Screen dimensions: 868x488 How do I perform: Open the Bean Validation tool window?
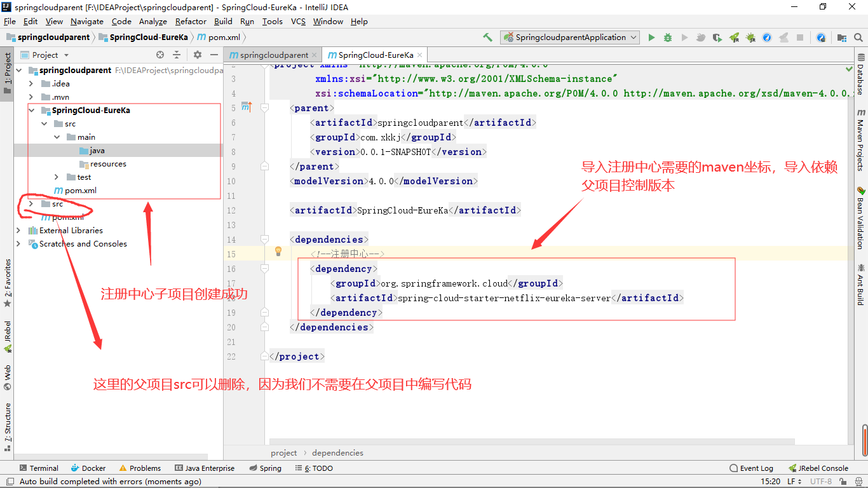pos(860,218)
